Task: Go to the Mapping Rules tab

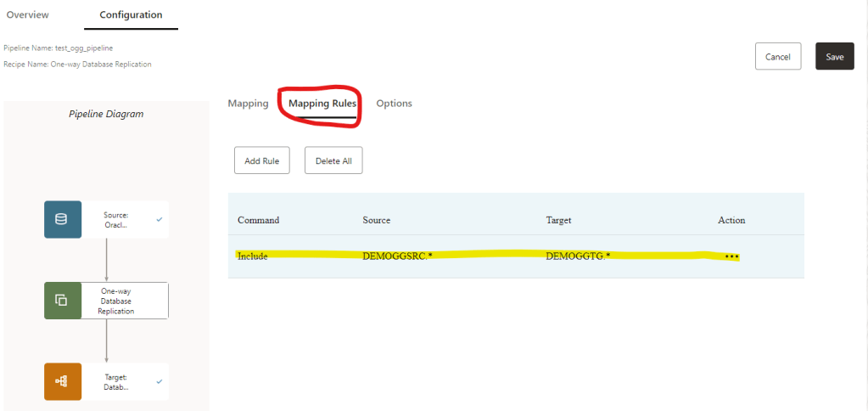Action: [322, 104]
